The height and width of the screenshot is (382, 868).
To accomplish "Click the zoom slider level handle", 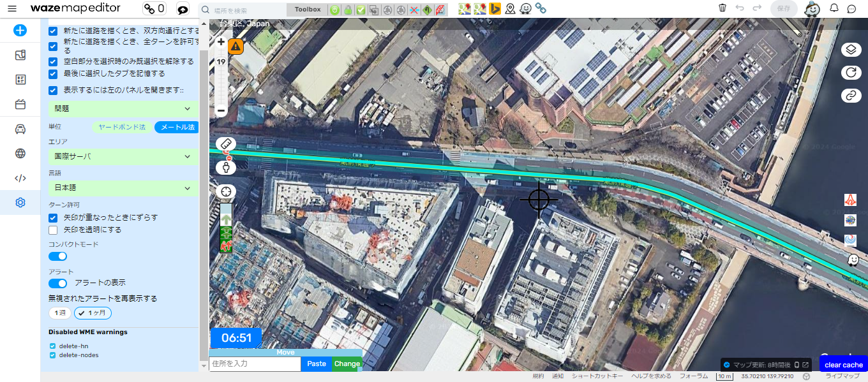I will click(x=221, y=62).
